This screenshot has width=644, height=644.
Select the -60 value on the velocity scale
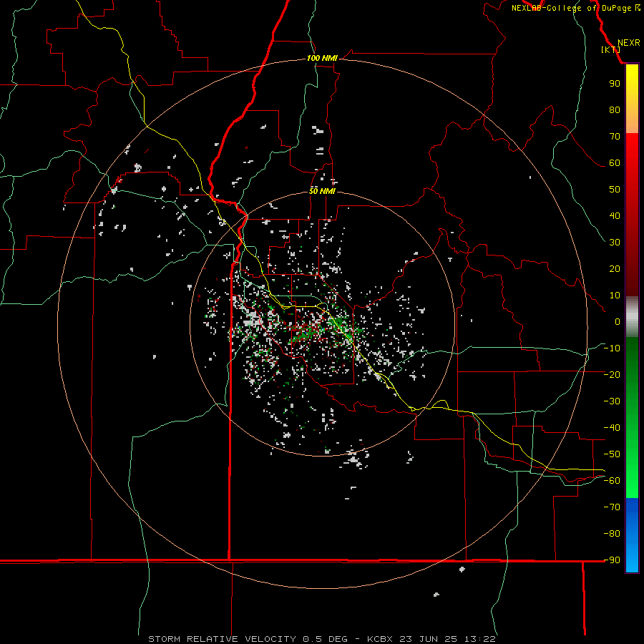tap(612, 481)
